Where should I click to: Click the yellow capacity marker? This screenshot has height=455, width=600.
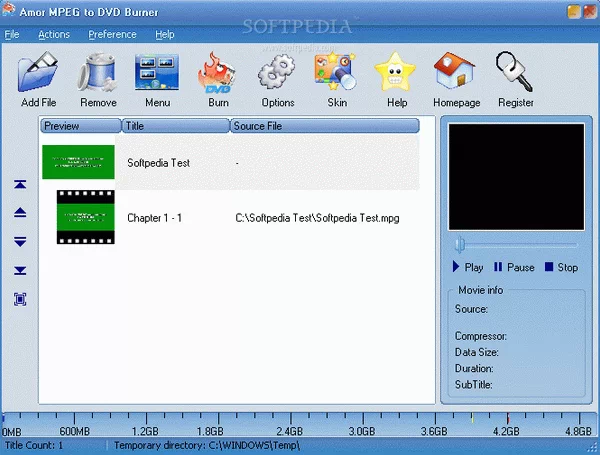(x=472, y=418)
